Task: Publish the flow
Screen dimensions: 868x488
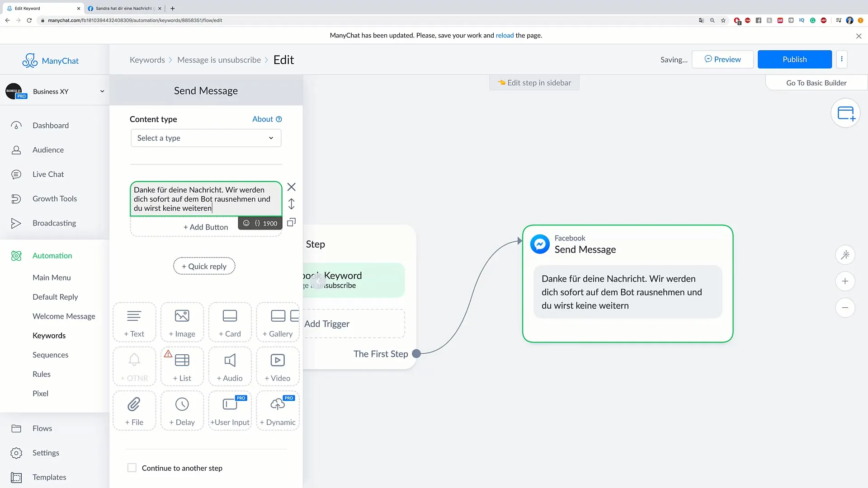Action: [x=794, y=59]
